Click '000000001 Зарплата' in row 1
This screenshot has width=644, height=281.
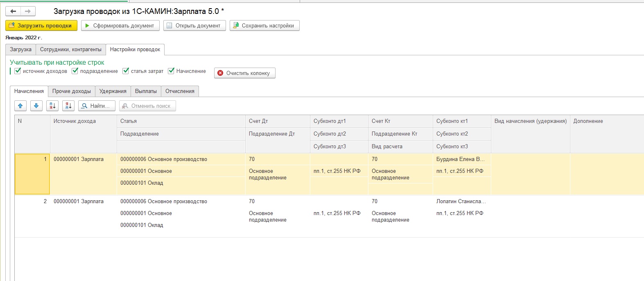pyautogui.click(x=79, y=159)
